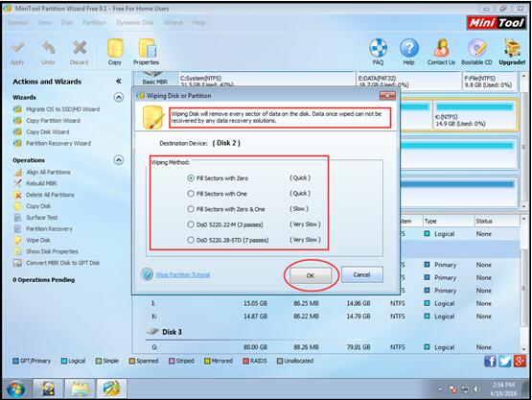Click the Bootable CD icon
This screenshot has width=532, height=400.
click(x=476, y=53)
